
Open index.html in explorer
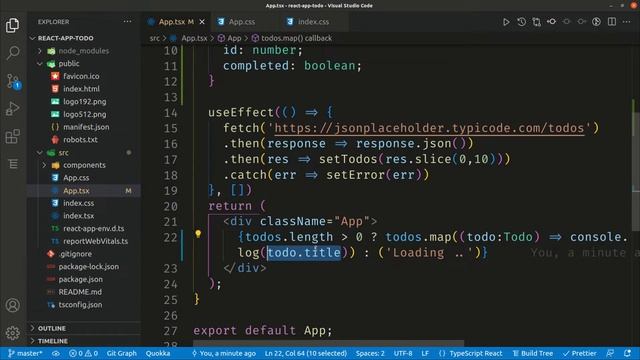[84, 89]
